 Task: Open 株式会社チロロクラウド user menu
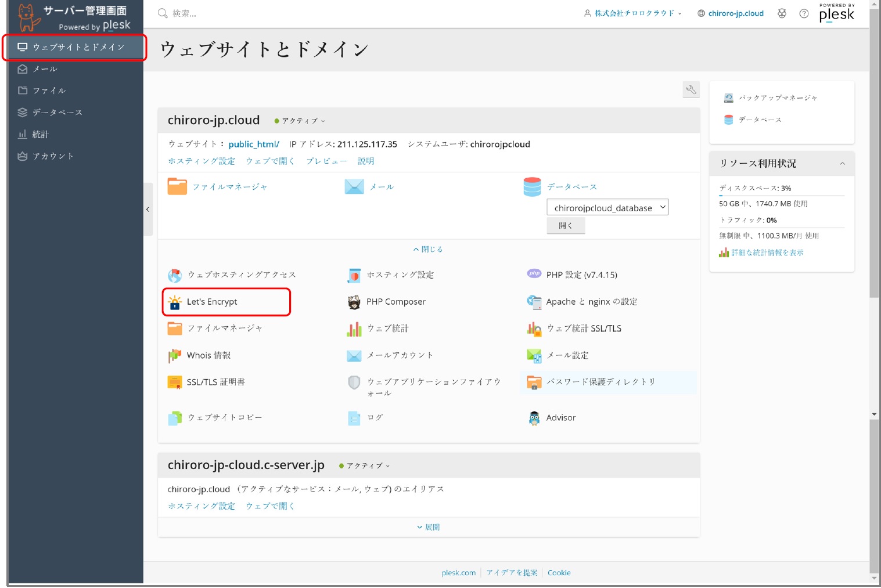click(633, 13)
